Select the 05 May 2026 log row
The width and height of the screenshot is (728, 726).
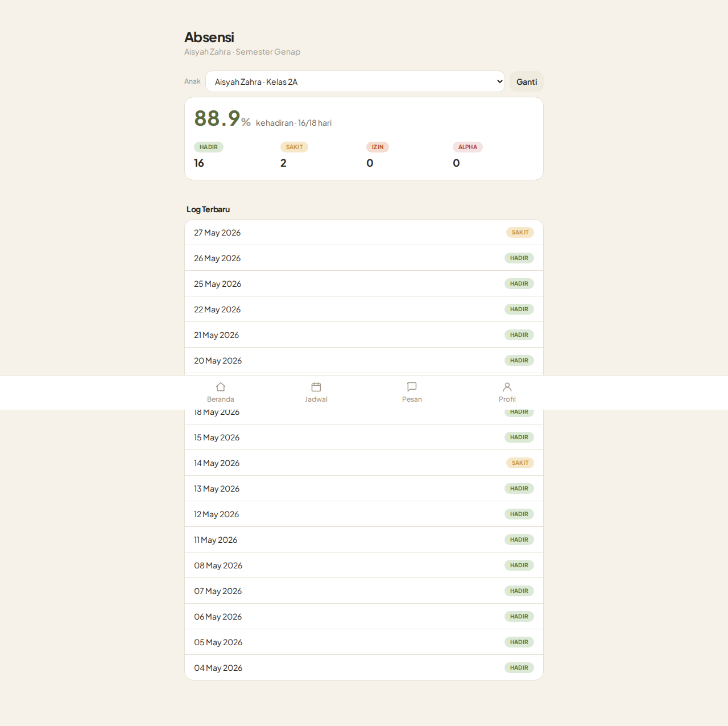pyautogui.click(x=364, y=642)
